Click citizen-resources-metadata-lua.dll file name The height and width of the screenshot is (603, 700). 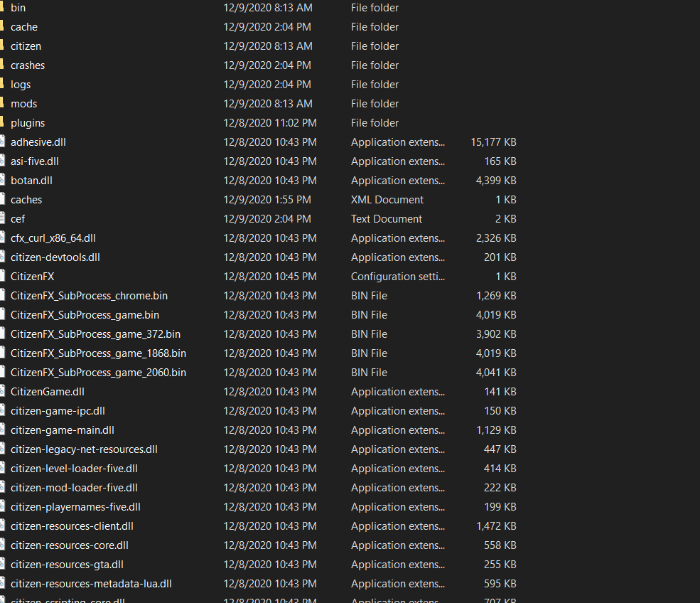pos(91,584)
